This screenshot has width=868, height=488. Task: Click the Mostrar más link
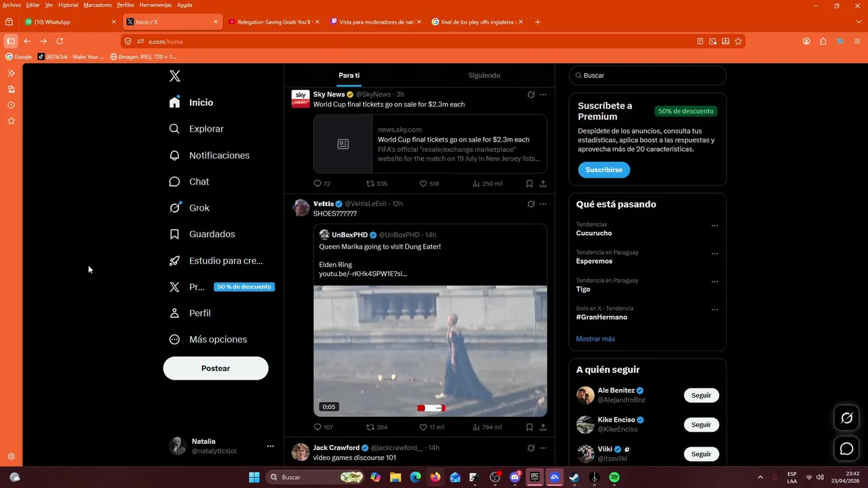[595, 339]
